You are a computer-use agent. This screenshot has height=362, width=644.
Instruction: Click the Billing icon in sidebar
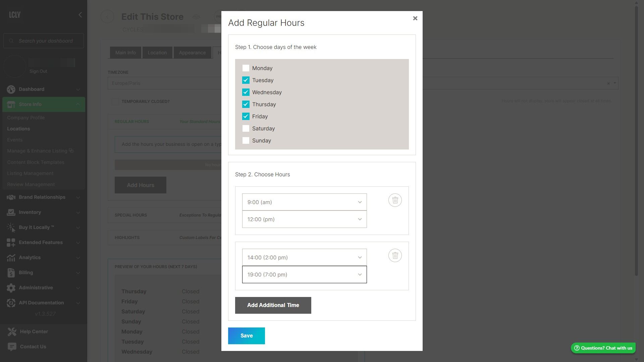(x=11, y=273)
